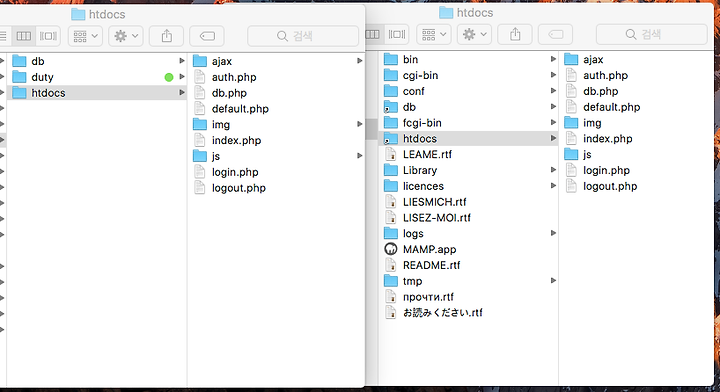Select logs folder in right window
The height and width of the screenshot is (392, 720).
468,234
